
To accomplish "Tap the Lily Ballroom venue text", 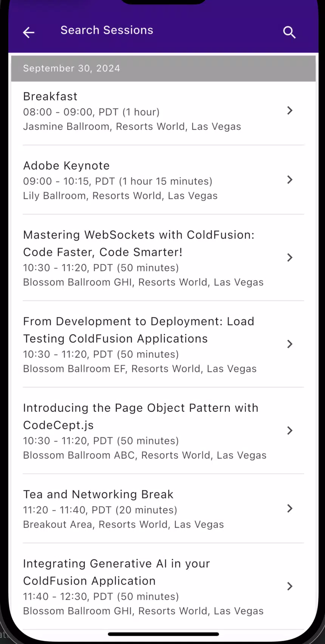I will pos(120,196).
